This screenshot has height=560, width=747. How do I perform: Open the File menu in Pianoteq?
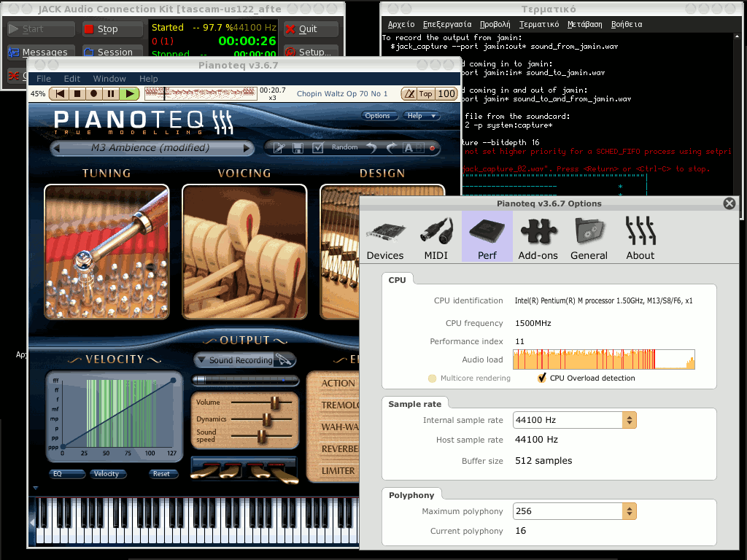point(43,79)
